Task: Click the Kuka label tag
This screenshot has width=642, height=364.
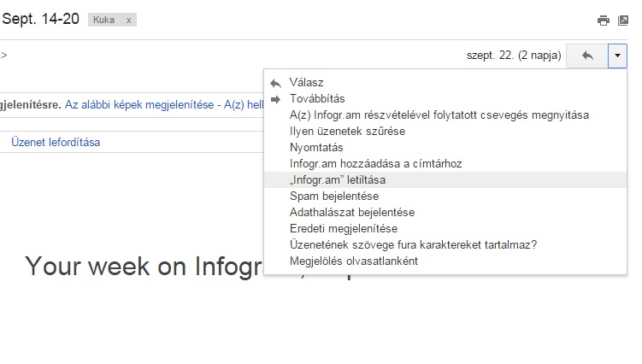Action: pyautogui.click(x=103, y=20)
